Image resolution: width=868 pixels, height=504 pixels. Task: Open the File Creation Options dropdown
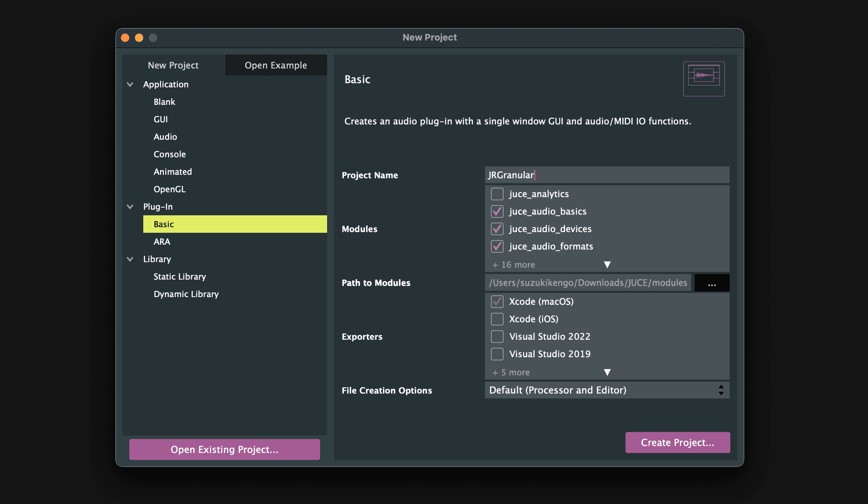tap(607, 390)
